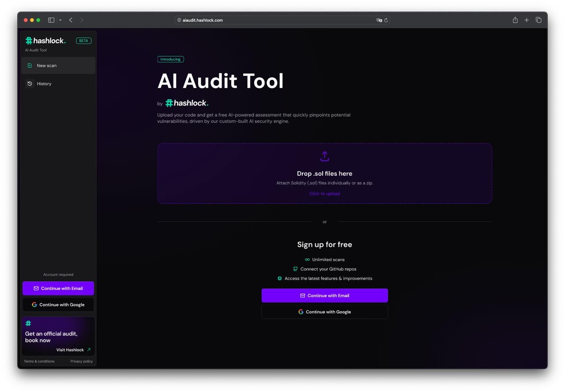565x392 pixels.
Task: Click sidebar Continue with Google button
Action: (58, 305)
